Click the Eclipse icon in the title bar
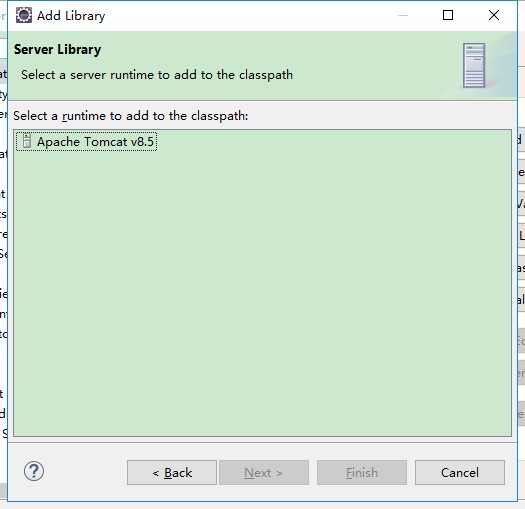525x509 pixels. (x=24, y=15)
